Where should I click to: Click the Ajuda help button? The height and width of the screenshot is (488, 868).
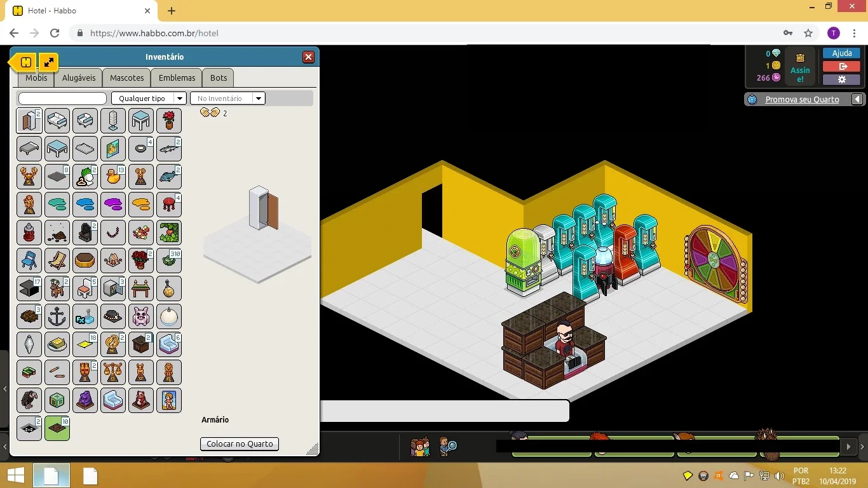pyautogui.click(x=841, y=53)
